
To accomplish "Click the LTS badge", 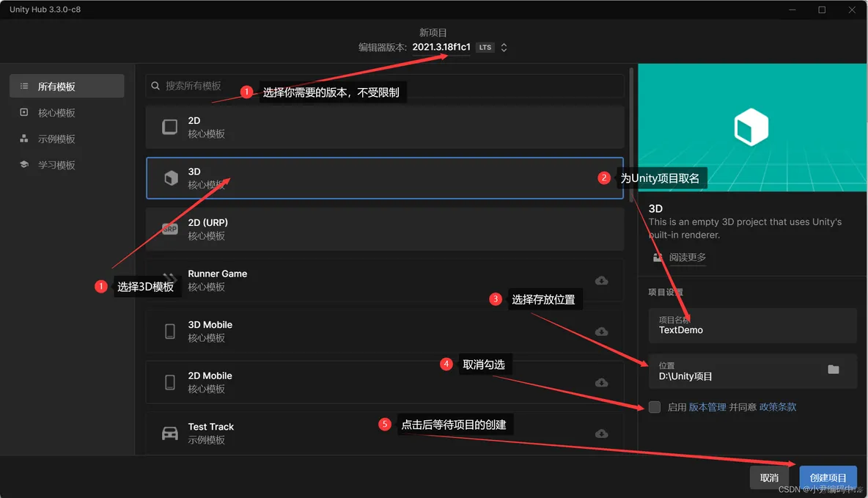I will [485, 48].
